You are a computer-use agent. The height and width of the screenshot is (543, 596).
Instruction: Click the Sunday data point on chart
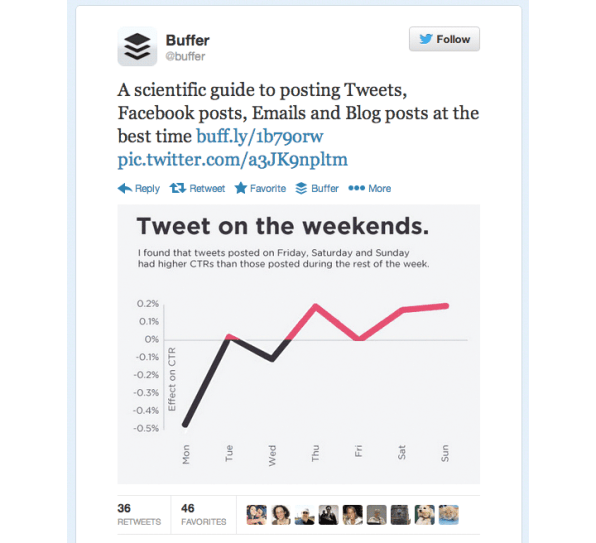click(x=446, y=306)
